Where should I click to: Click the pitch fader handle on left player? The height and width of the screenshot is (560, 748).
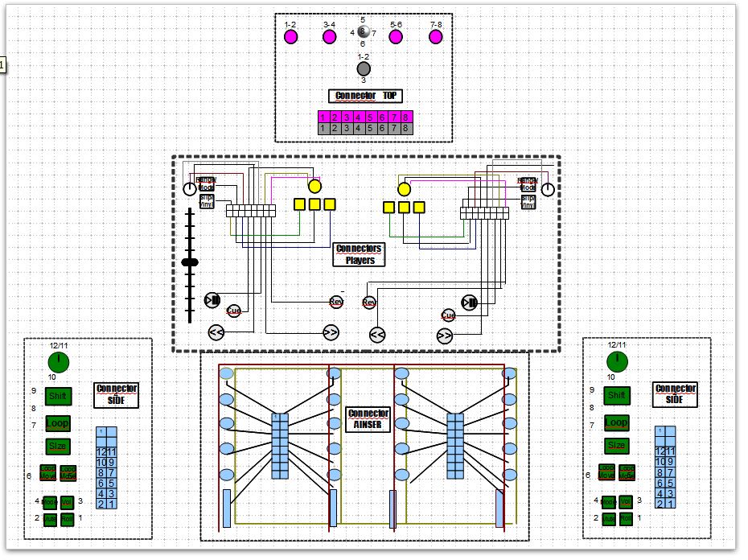pyautogui.click(x=190, y=262)
